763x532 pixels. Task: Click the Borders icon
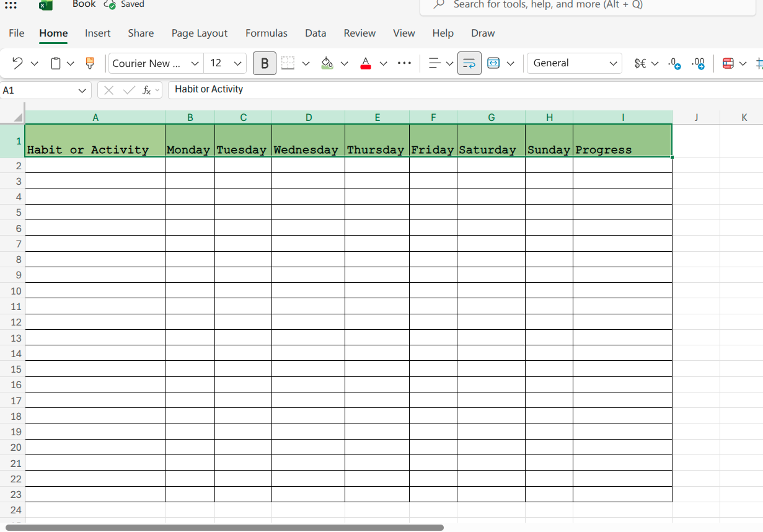[x=288, y=63]
